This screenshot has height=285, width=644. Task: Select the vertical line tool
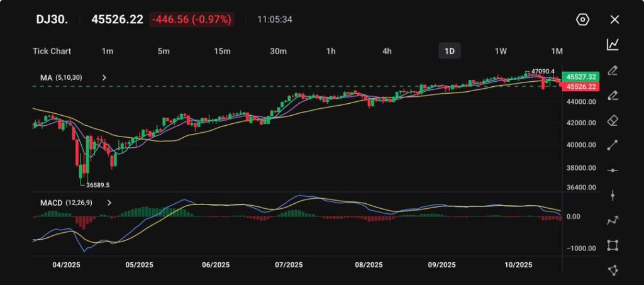[613, 196]
